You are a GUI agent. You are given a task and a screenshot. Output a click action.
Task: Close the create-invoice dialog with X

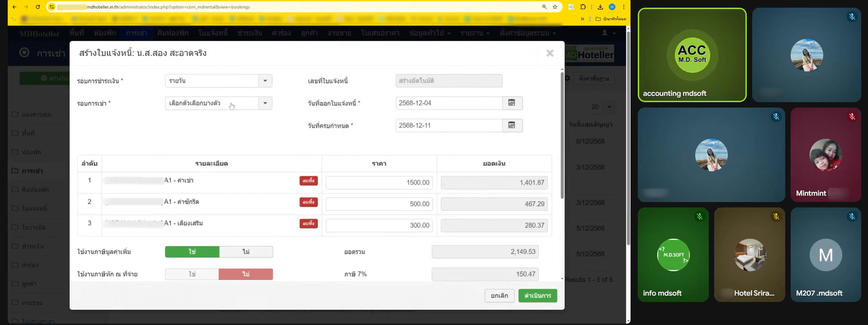550,53
